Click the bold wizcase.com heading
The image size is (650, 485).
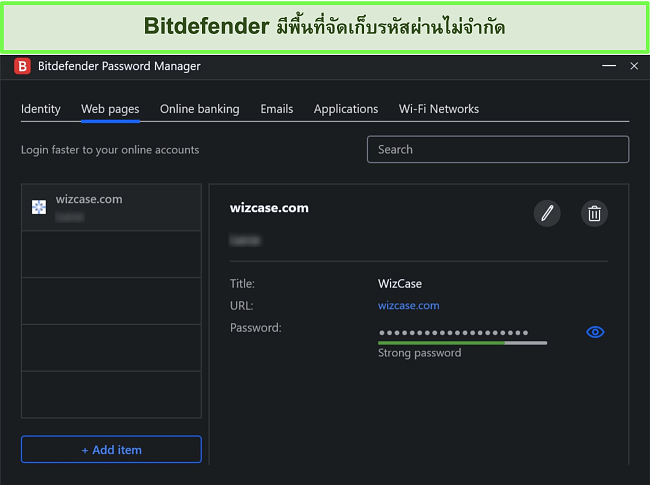pos(269,208)
